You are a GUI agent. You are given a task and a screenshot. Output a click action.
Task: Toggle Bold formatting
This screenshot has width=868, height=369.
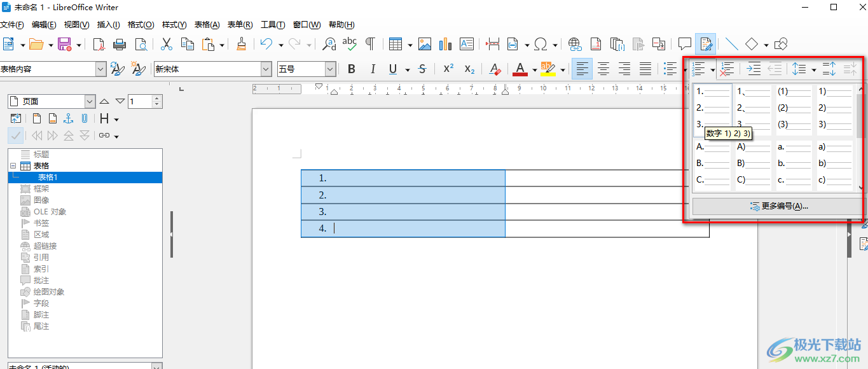[352, 69]
